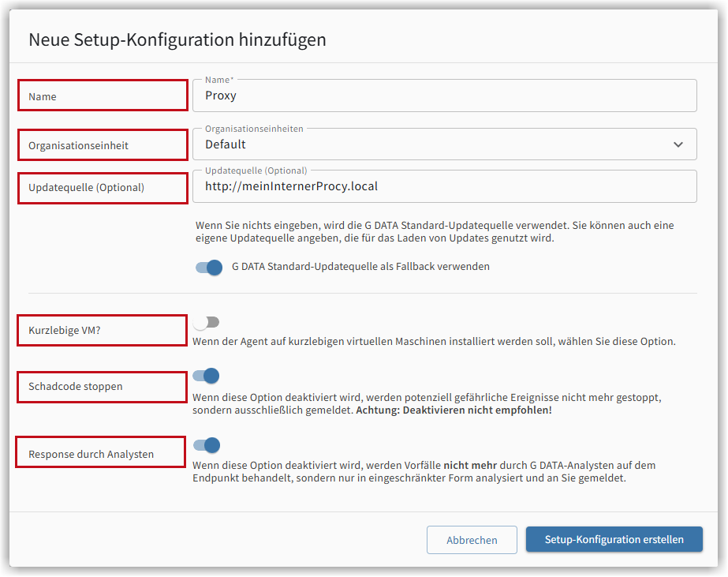
Task: Select the 'Neue Setup-Konfiguration hinzufügen' dialog title
Action: 177,39
